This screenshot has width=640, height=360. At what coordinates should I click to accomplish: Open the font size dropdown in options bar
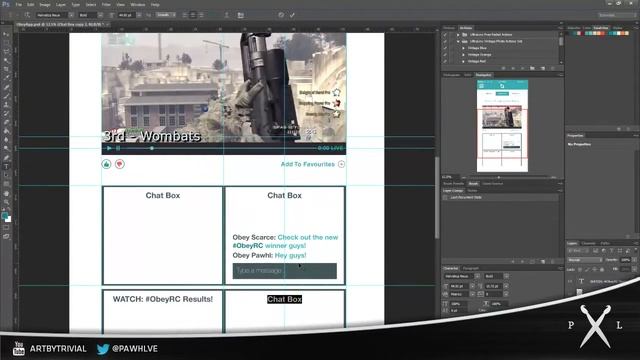(129, 15)
